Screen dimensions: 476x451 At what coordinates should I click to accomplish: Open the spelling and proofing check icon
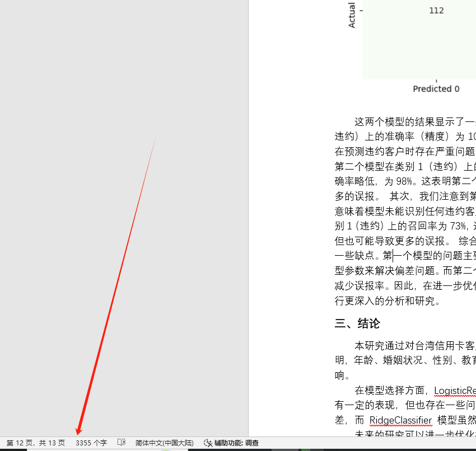[x=122, y=443]
